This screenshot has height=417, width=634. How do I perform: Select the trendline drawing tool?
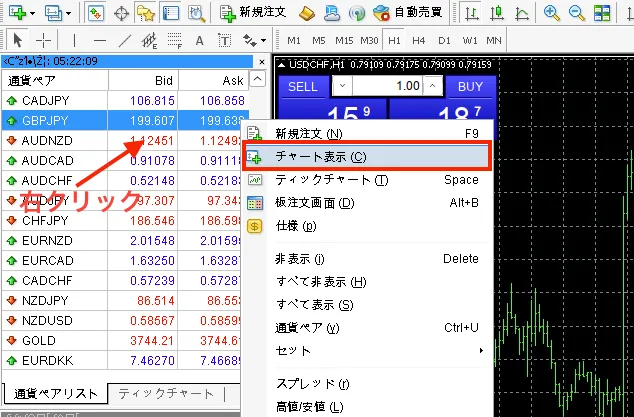[124, 41]
